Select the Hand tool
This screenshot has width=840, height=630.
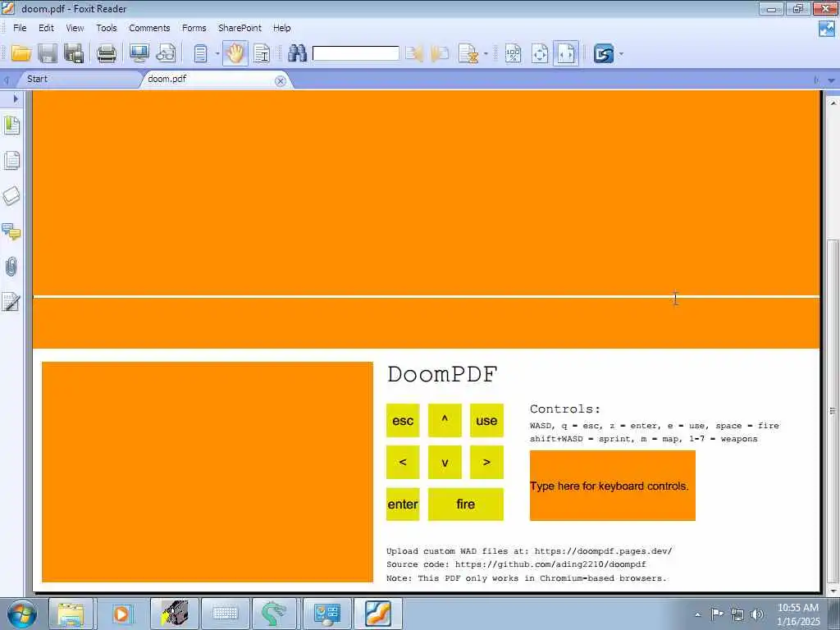click(x=235, y=53)
